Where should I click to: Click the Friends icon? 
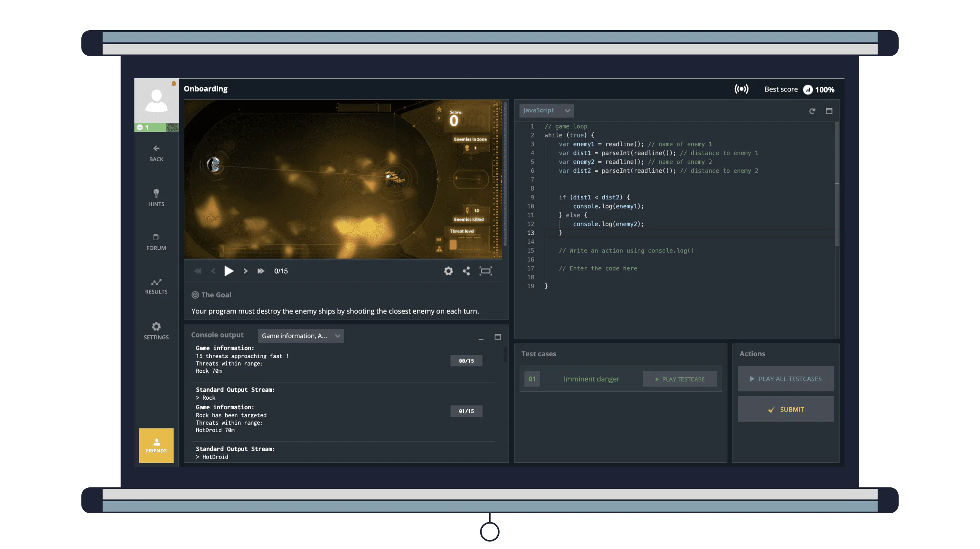click(155, 444)
